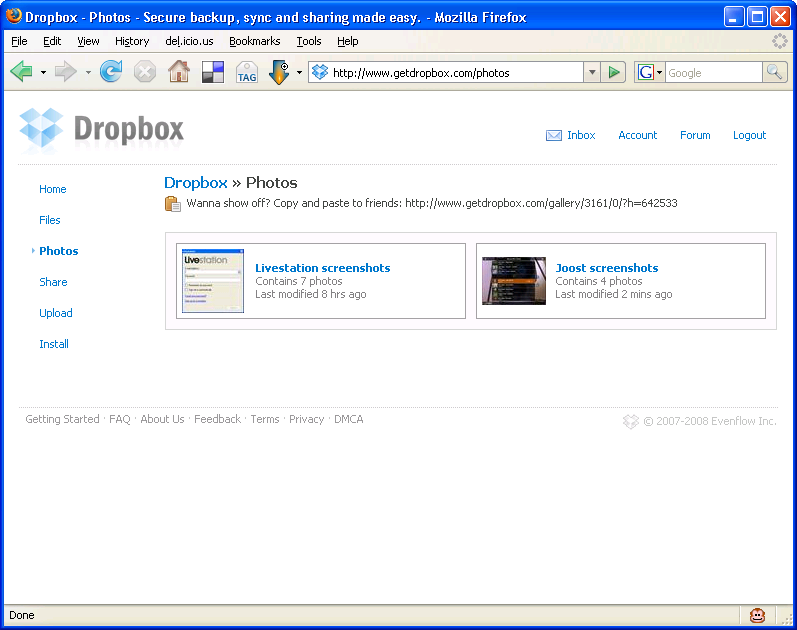This screenshot has height=630, width=797.
Task: Click the Getting Started footer link
Action: 63,419
